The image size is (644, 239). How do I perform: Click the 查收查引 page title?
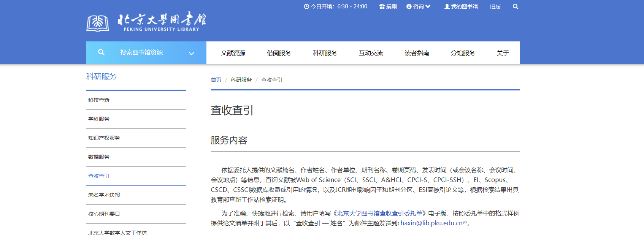pos(232,110)
